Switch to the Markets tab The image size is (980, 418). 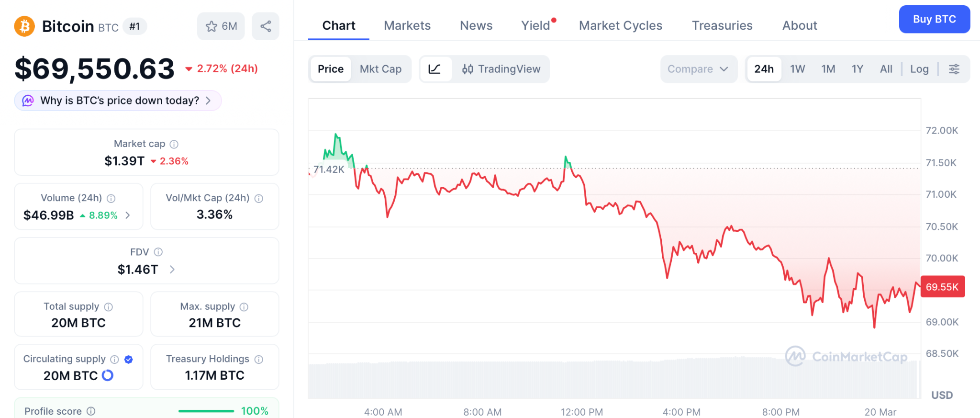[x=407, y=25]
